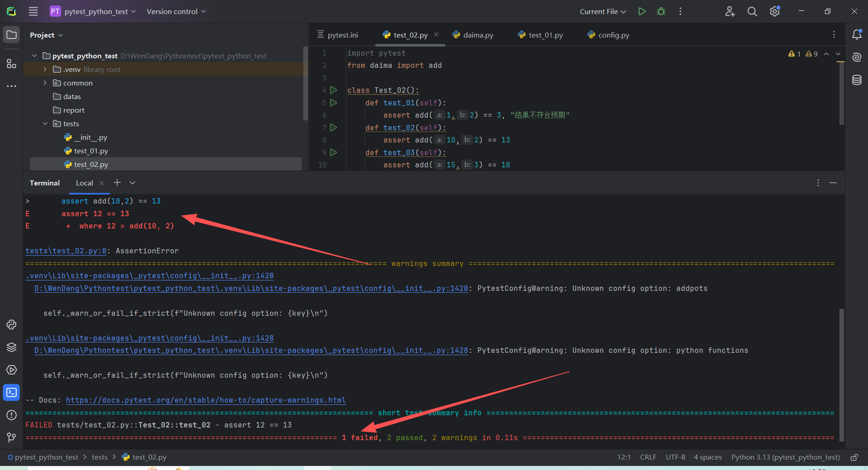Run test_01 gutter arrow

[334, 103]
